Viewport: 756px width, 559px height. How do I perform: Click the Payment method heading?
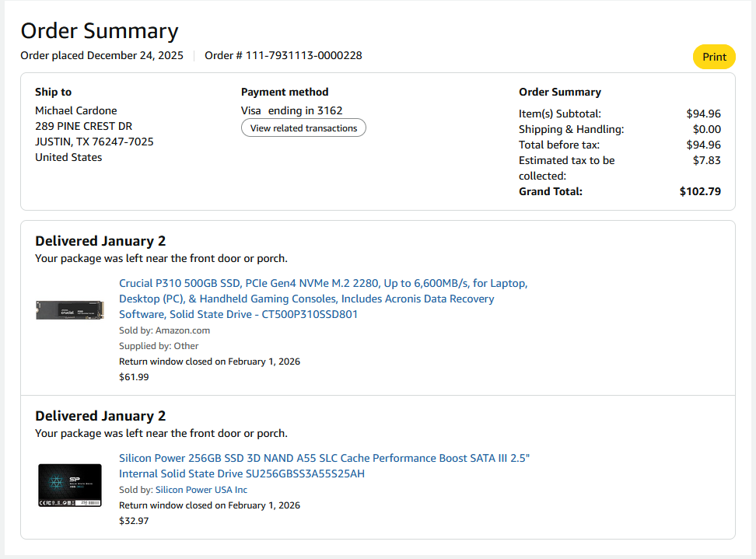(285, 92)
